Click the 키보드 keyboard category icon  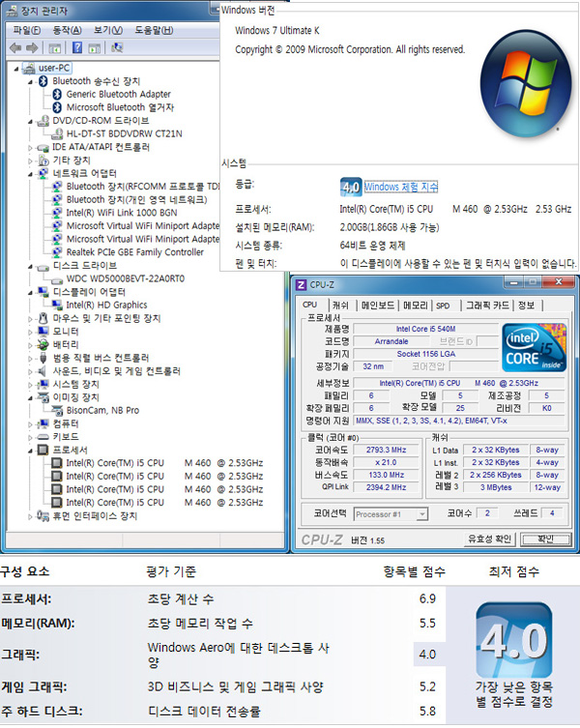tap(43, 437)
